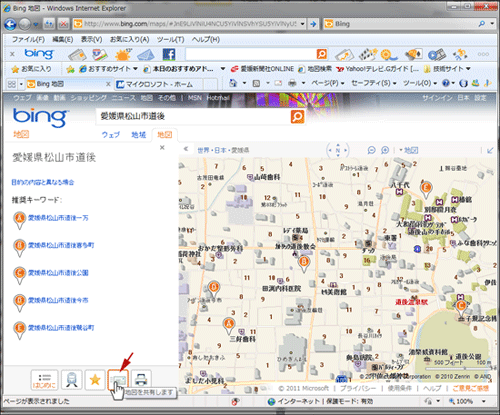Close the Bing toolbar with its X

pyautogui.click(x=12, y=54)
